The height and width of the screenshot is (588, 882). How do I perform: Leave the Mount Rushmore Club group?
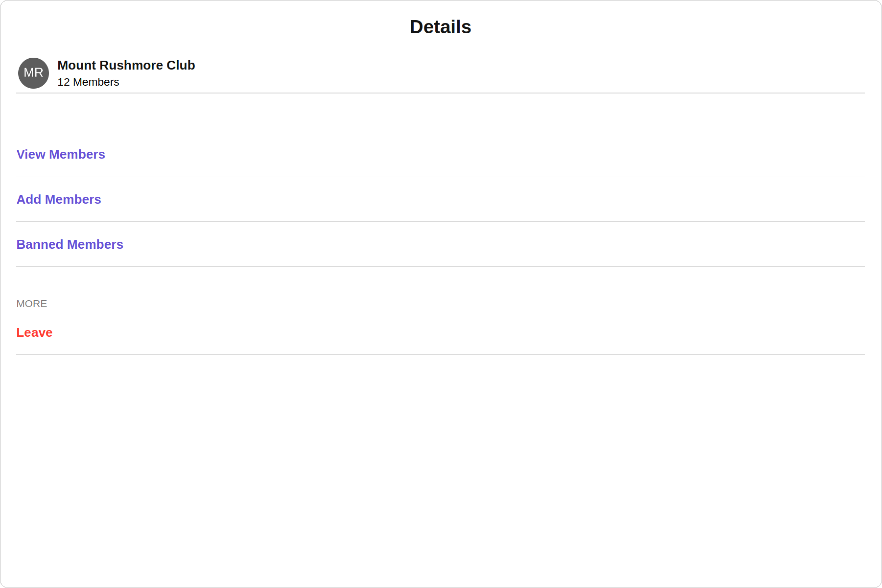[x=34, y=333]
